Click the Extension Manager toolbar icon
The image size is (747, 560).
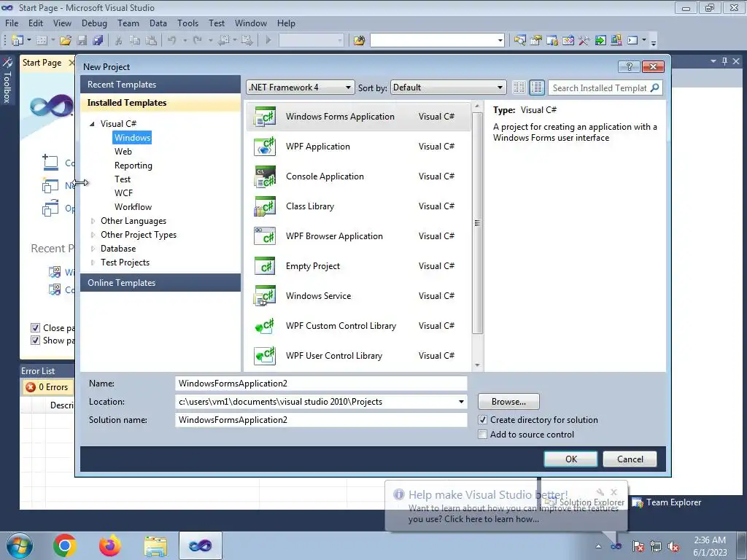coord(616,41)
